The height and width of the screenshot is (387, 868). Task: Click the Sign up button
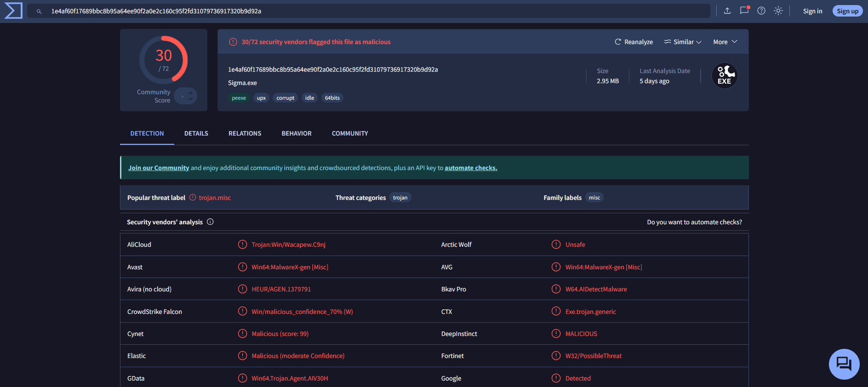tap(847, 11)
